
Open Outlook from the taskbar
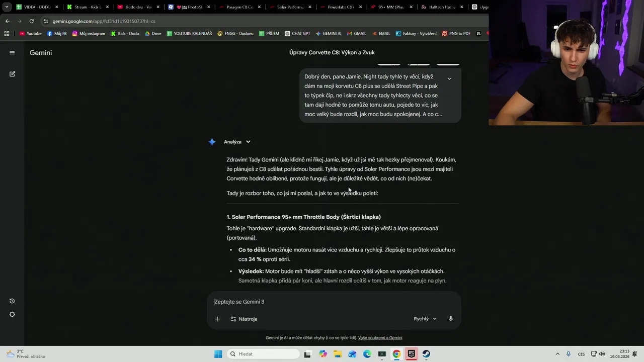click(352, 354)
